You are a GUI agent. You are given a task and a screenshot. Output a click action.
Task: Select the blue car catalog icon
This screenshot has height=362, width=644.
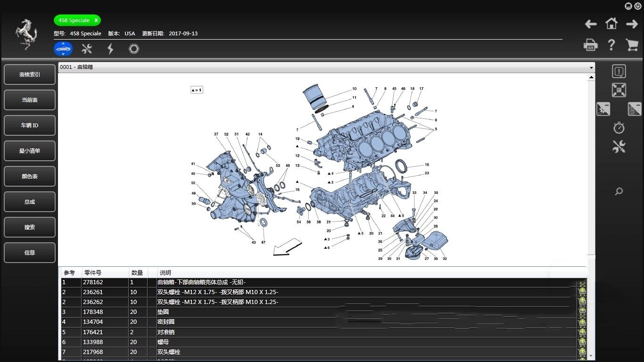[x=63, y=49]
